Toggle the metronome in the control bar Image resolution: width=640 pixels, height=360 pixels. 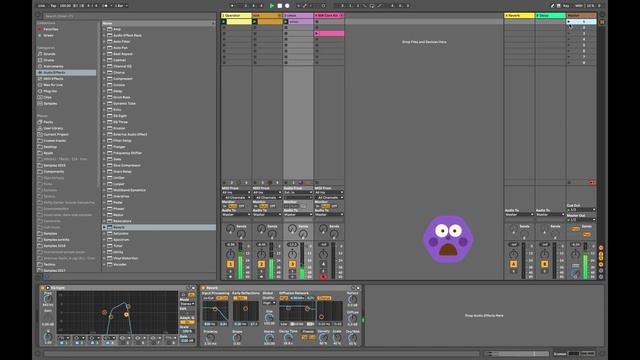105,6
